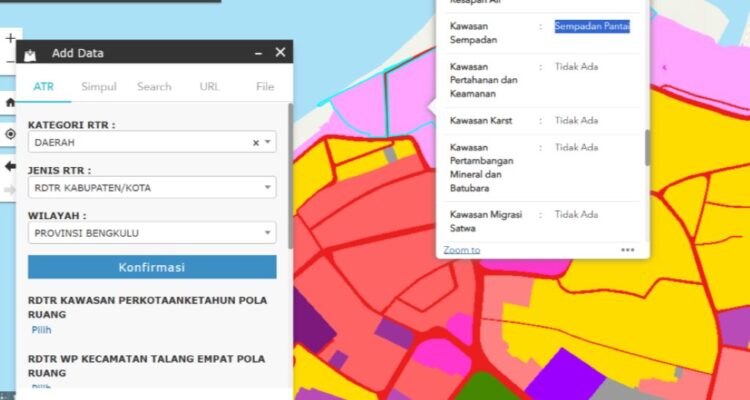Click the popup's vertical scrollbar thumb

click(x=647, y=148)
